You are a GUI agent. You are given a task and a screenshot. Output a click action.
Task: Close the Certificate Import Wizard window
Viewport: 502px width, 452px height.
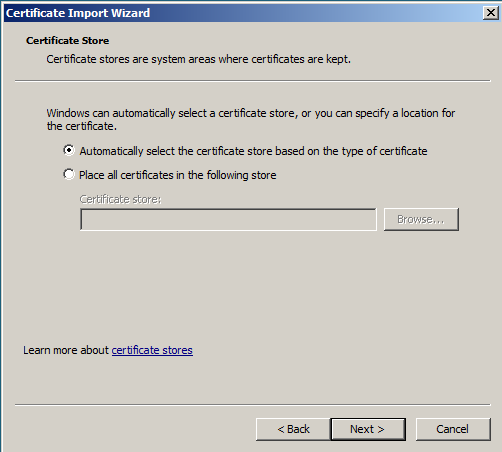(x=491, y=13)
